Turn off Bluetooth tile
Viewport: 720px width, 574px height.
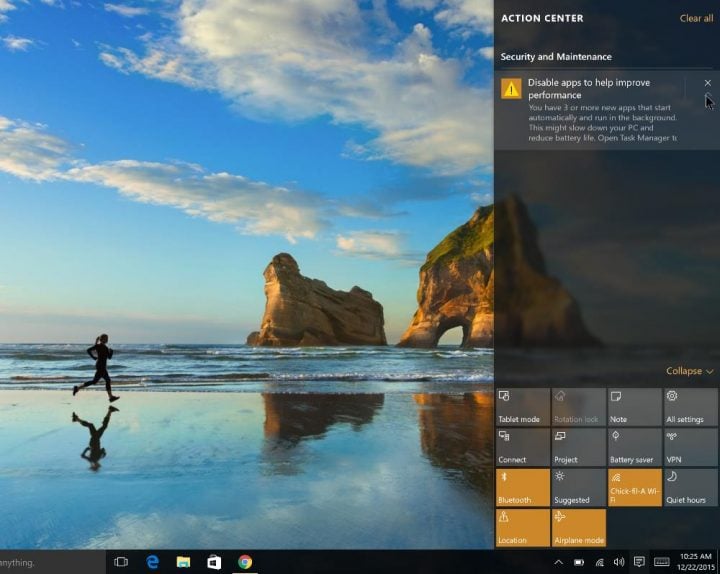(523, 487)
